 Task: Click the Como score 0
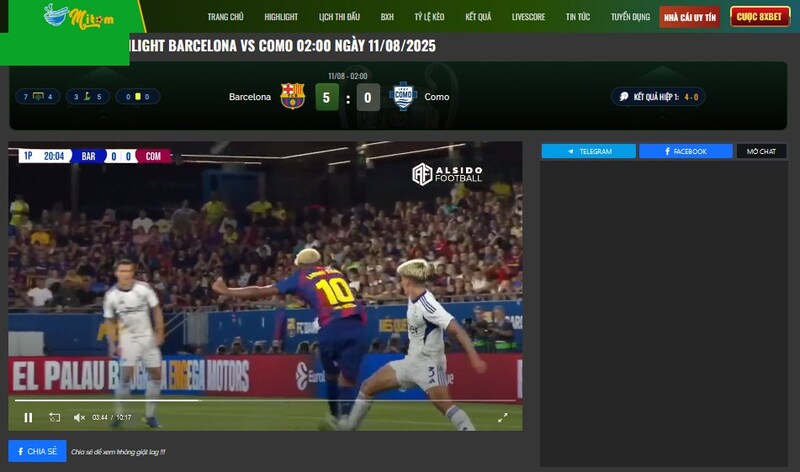point(367,97)
